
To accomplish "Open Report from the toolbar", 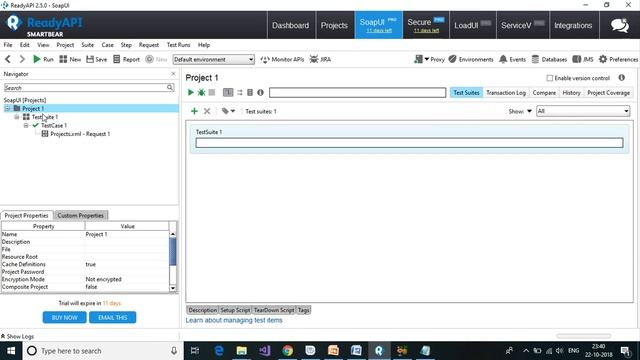I will [x=127, y=59].
